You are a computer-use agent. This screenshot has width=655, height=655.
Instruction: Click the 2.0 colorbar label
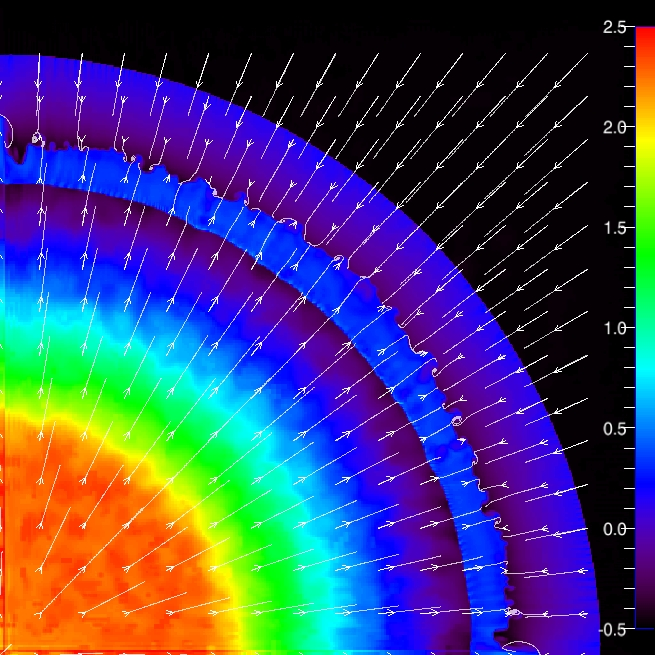pyautogui.click(x=614, y=127)
